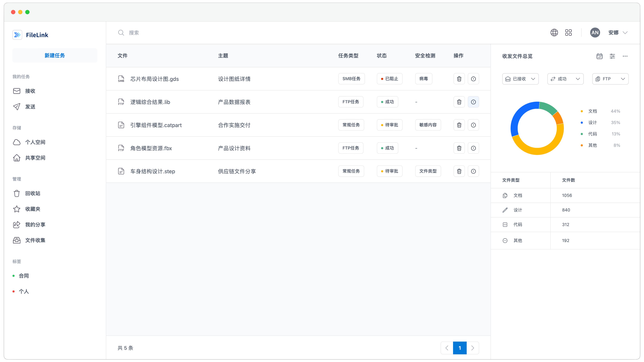644x362 pixels.
Task: Click SMB file icon of 芯片布局设计图.gds
Action: (121, 79)
